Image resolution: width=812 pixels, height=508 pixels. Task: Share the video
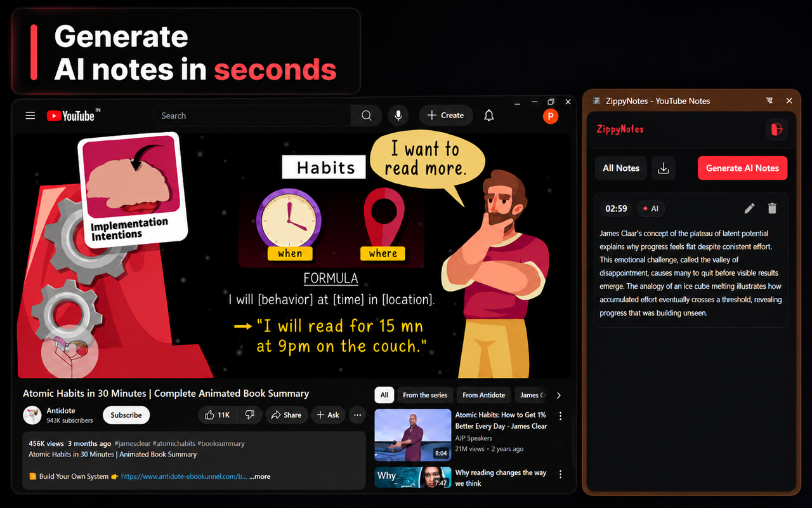[x=286, y=415]
